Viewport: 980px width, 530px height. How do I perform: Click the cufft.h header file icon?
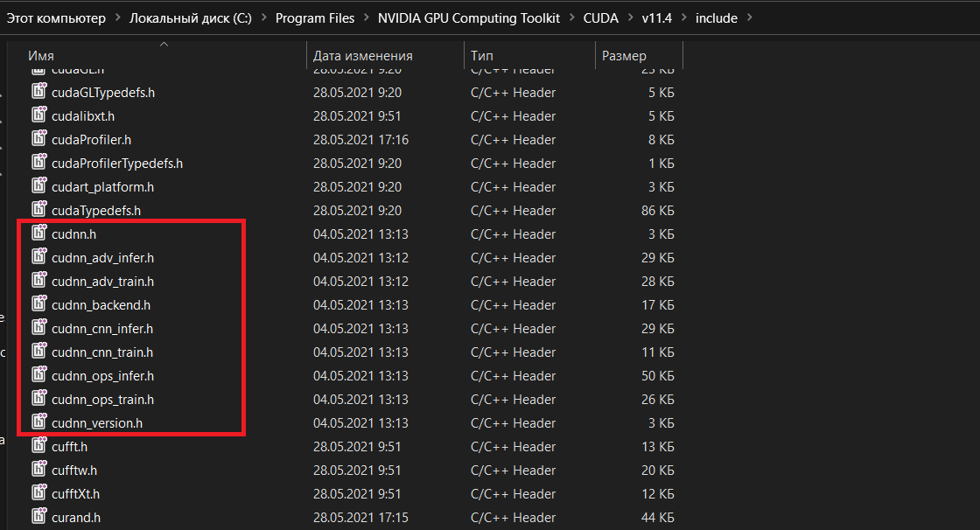tap(39, 446)
